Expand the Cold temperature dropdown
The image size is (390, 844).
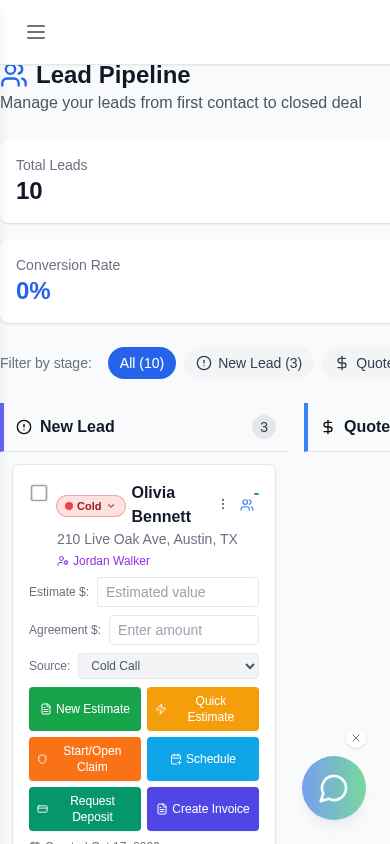pyautogui.click(x=91, y=506)
